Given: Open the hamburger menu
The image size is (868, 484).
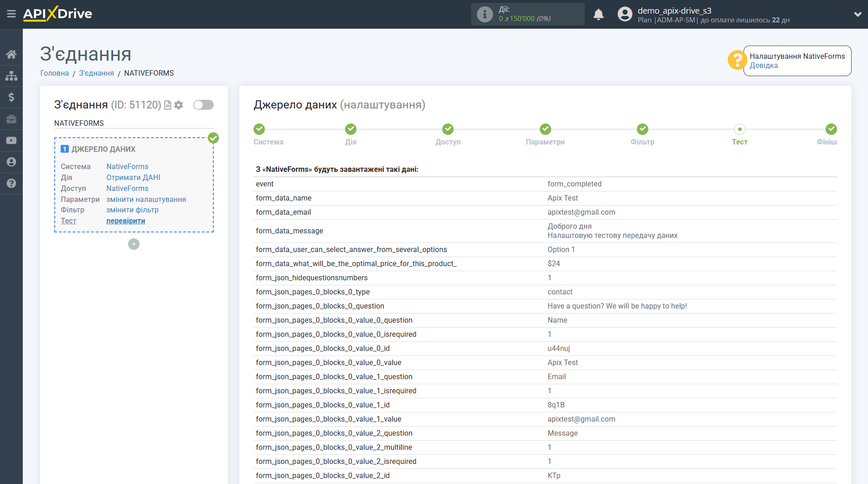Looking at the screenshot, I should (11, 14).
